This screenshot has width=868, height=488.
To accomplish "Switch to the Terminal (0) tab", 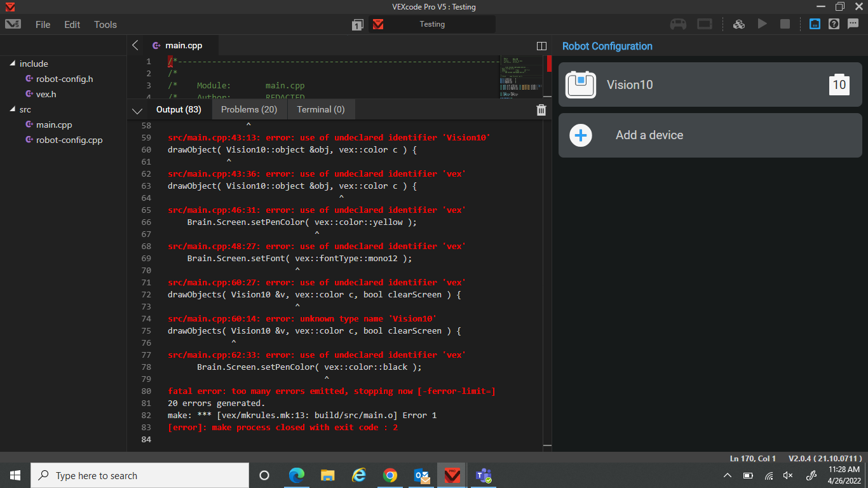I will [321, 109].
